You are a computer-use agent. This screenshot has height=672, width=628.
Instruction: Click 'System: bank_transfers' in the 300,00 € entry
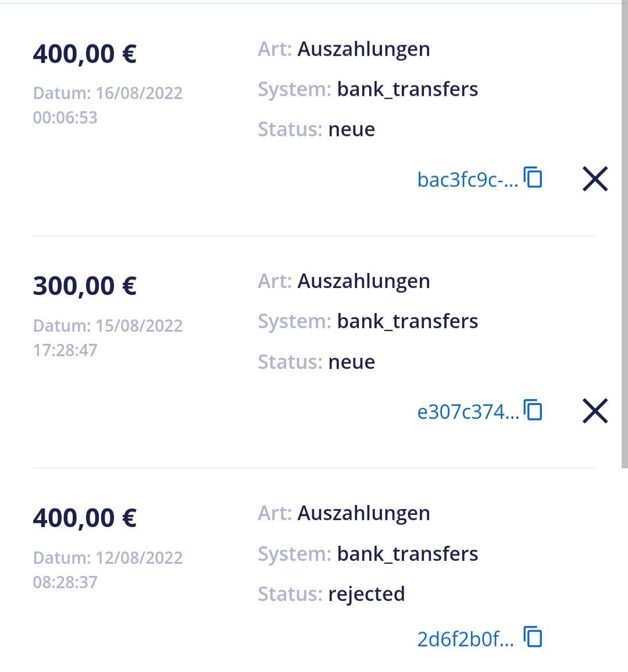tap(367, 321)
